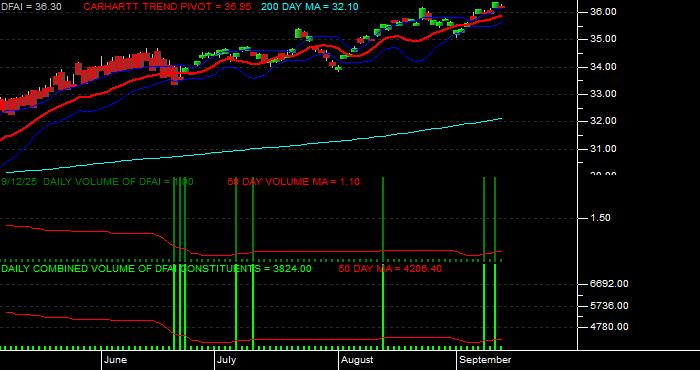The height and width of the screenshot is (370, 700).
Task: Click the 31.00 price axis label
Action: point(603,149)
